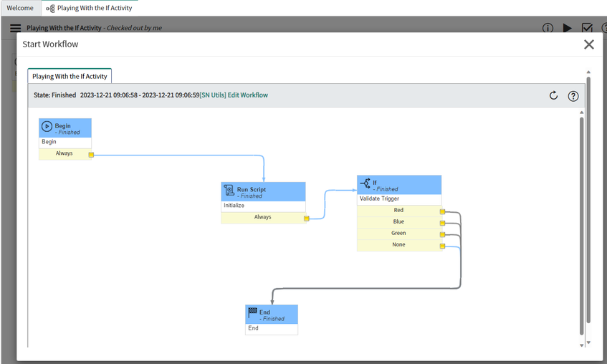
Task: Click the End activity checkered flag icon
Action: click(x=252, y=312)
